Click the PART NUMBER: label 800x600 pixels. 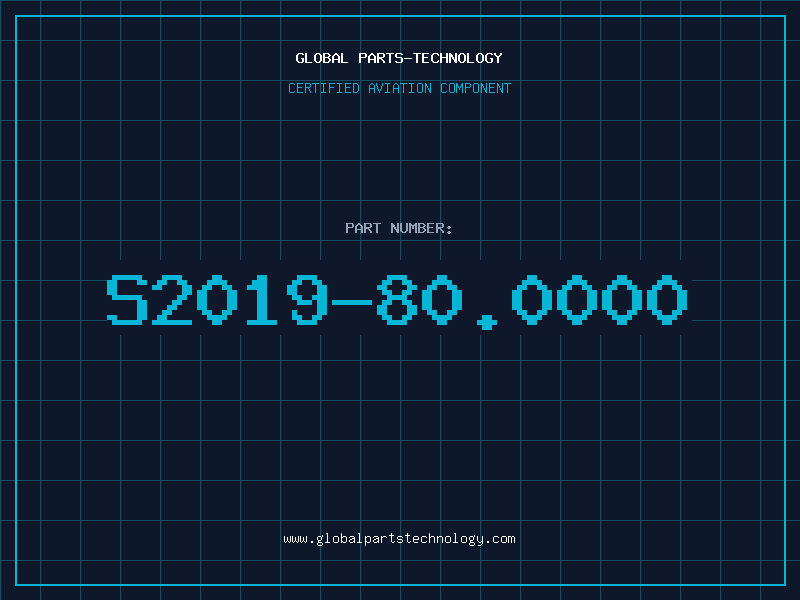tap(399, 228)
